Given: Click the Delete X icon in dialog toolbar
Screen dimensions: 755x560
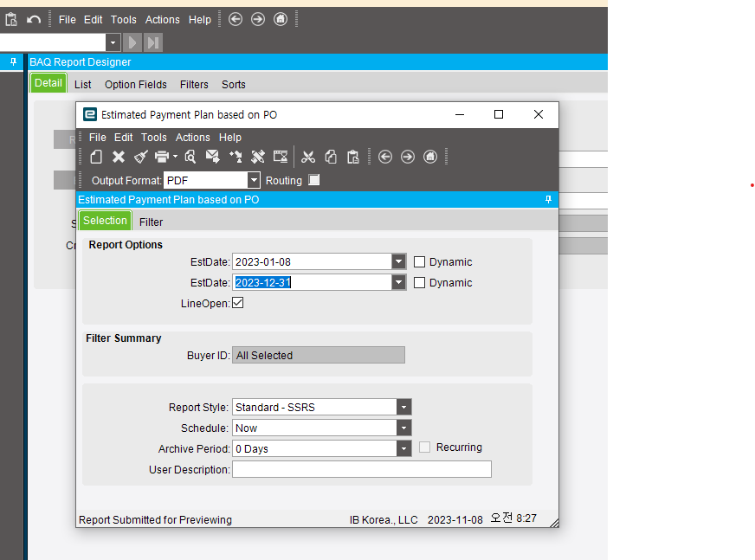Looking at the screenshot, I should pos(119,157).
